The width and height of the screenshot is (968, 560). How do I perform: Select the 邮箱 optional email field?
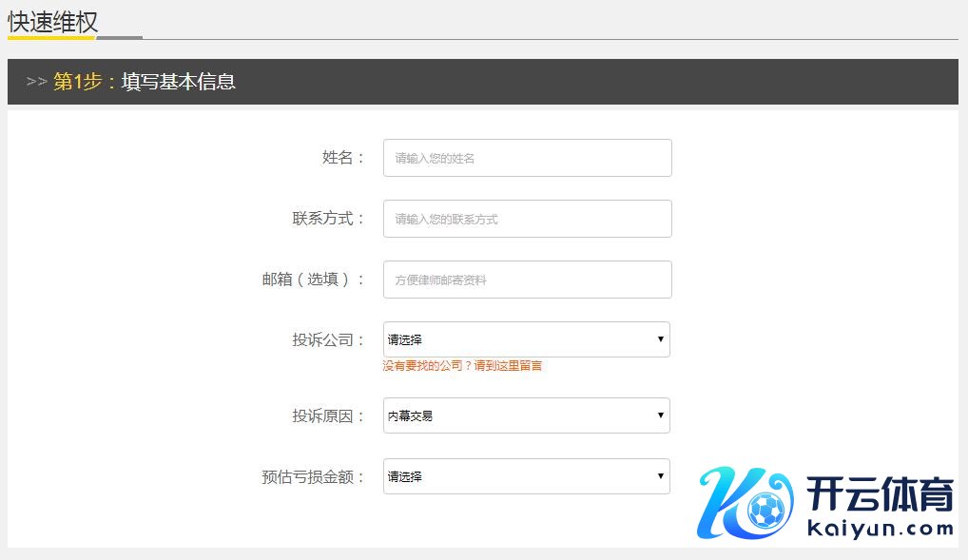[527, 280]
